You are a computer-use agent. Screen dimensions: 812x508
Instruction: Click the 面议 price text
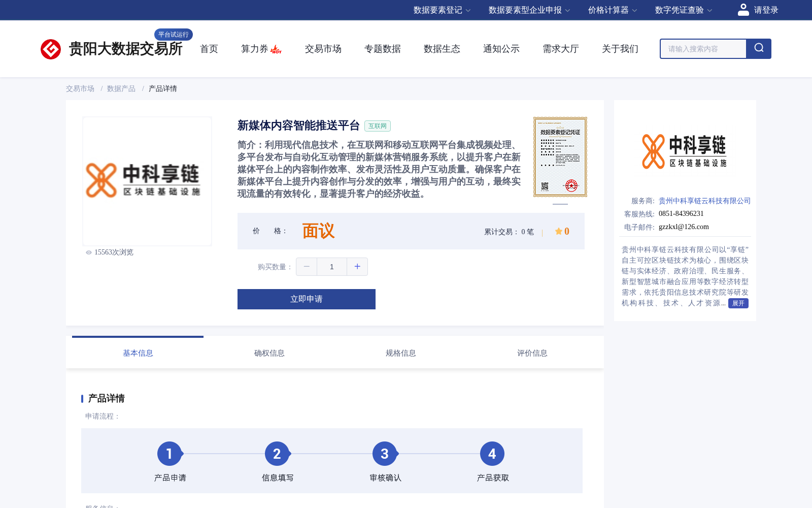tap(319, 231)
